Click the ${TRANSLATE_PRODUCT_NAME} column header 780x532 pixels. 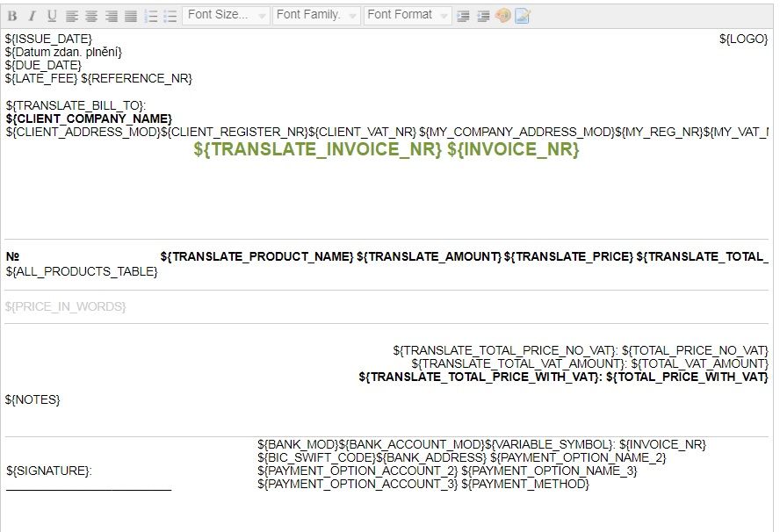coord(257,256)
